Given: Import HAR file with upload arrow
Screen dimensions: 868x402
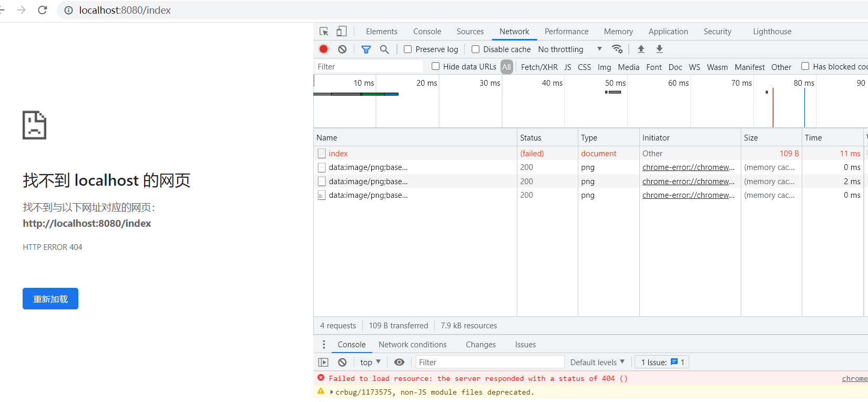Looking at the screenshot, I should coord(641,49).
